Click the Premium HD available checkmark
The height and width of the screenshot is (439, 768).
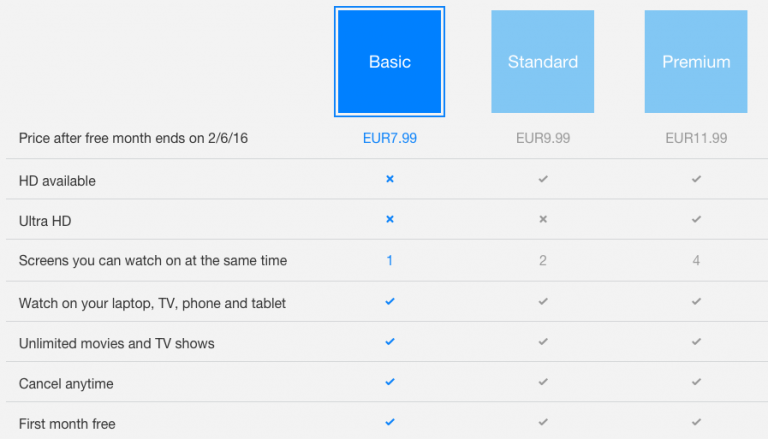pos(696,179)
